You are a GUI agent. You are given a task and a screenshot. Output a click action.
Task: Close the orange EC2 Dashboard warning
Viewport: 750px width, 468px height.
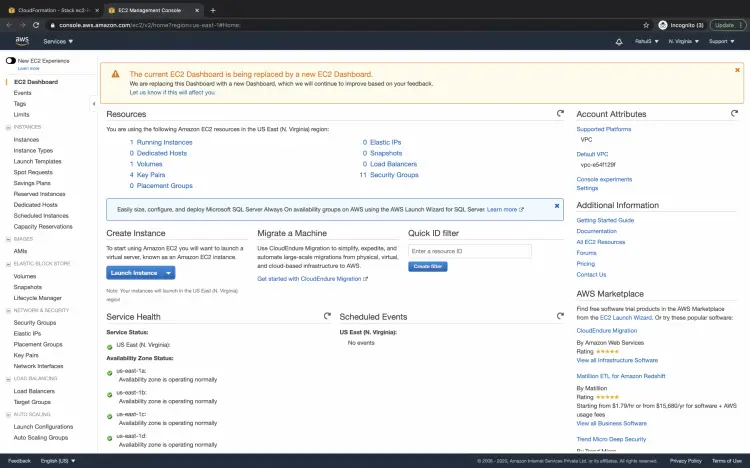[737, 70]
